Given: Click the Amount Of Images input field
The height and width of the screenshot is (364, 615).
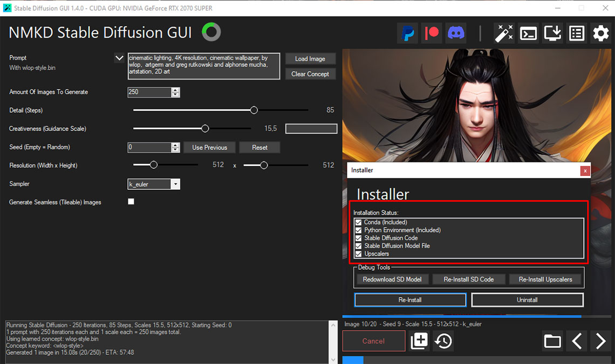Looking at the screenshot, I should point(149,92).
